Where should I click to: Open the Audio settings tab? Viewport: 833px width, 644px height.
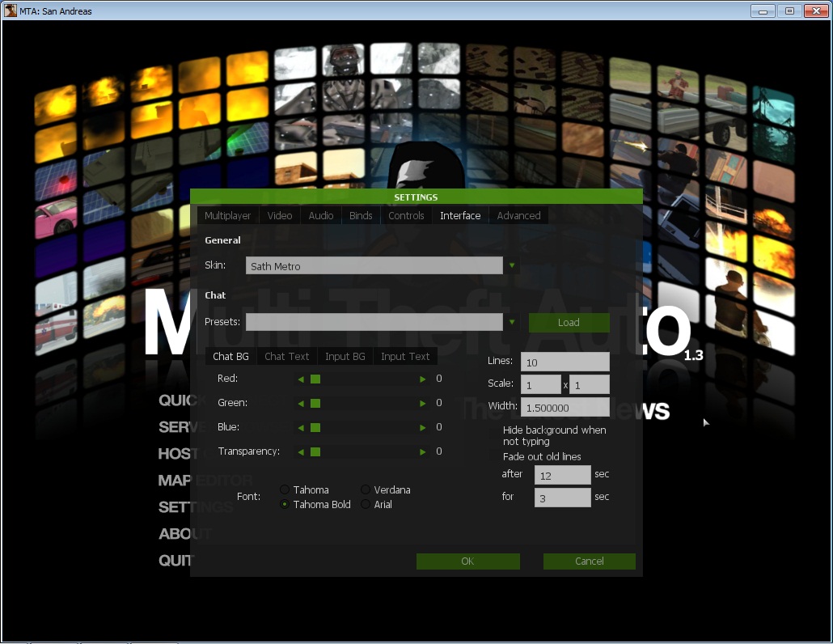coord(321,216)
